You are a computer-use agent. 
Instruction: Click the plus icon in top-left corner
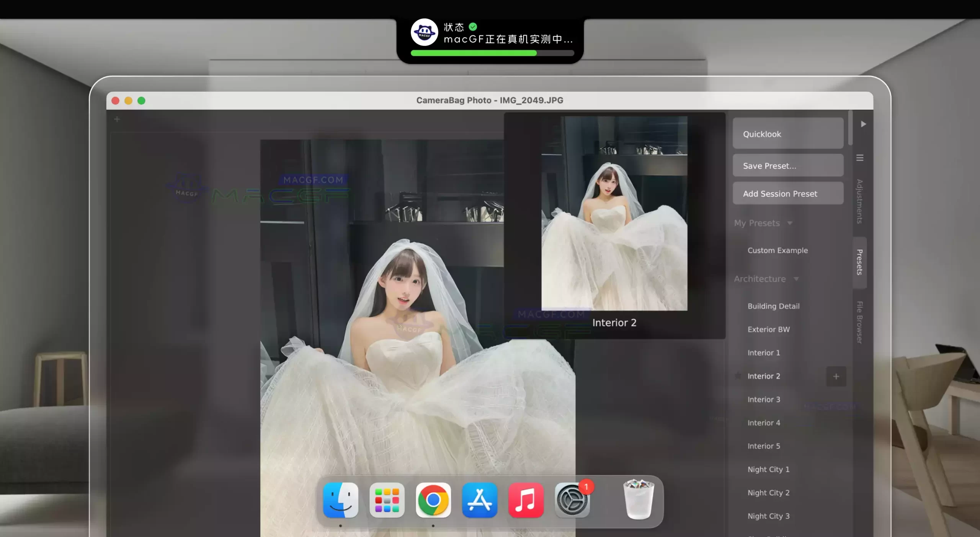[117, 119]
